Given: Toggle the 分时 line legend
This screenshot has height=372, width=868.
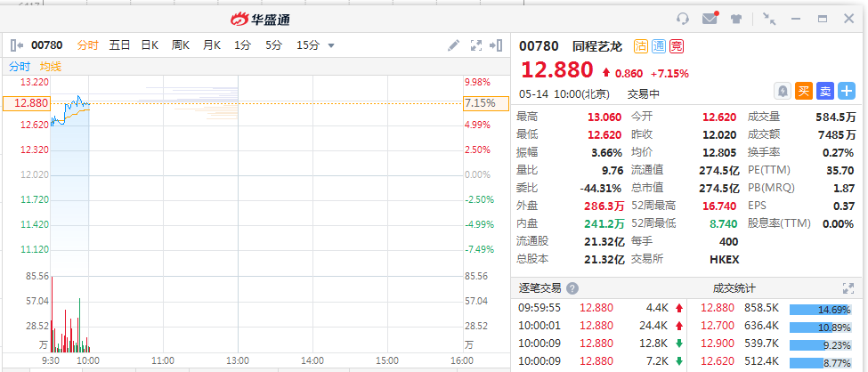Looking at the screenshot, I should click(x=20, y=67).
